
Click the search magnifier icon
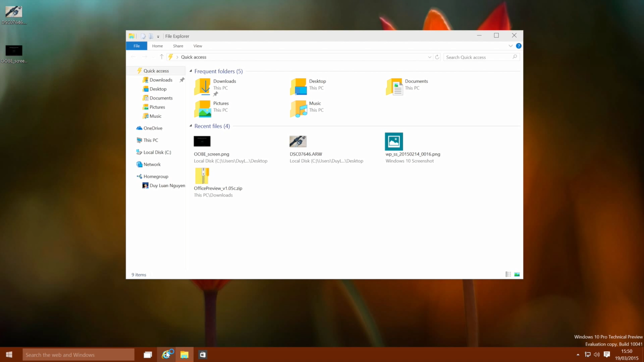pos(515,57)
